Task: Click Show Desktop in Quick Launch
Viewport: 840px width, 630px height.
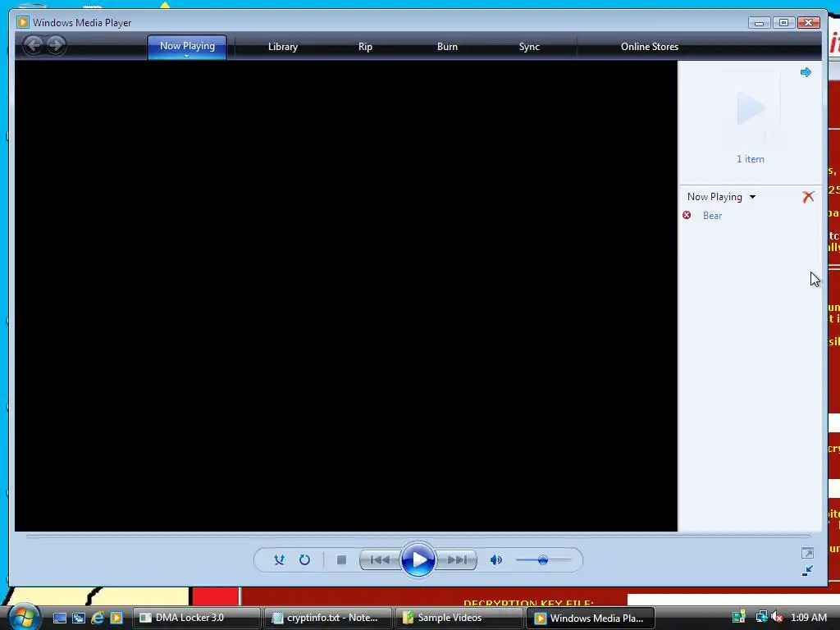Action: [59, 618]
